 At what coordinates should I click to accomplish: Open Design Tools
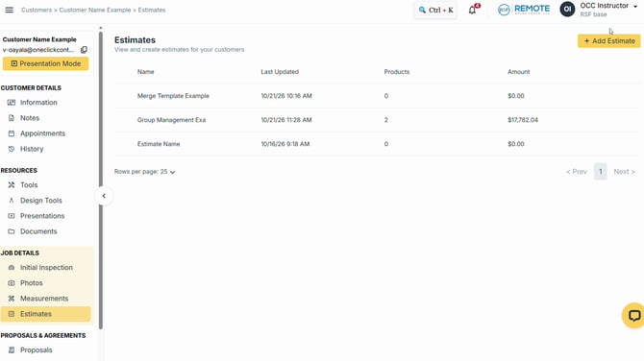[x=41, y=201]
